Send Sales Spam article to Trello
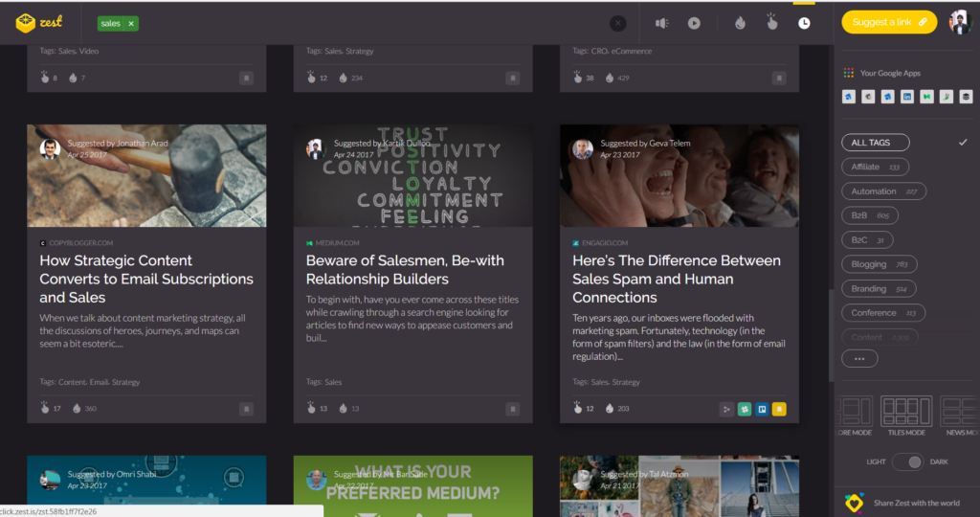 [761, 410]
